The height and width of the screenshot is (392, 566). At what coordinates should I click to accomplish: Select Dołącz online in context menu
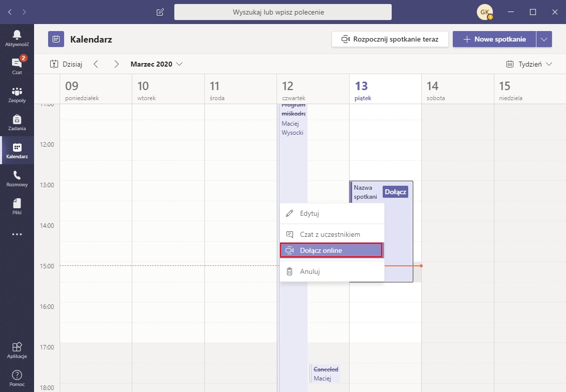[x=331, y=250]
